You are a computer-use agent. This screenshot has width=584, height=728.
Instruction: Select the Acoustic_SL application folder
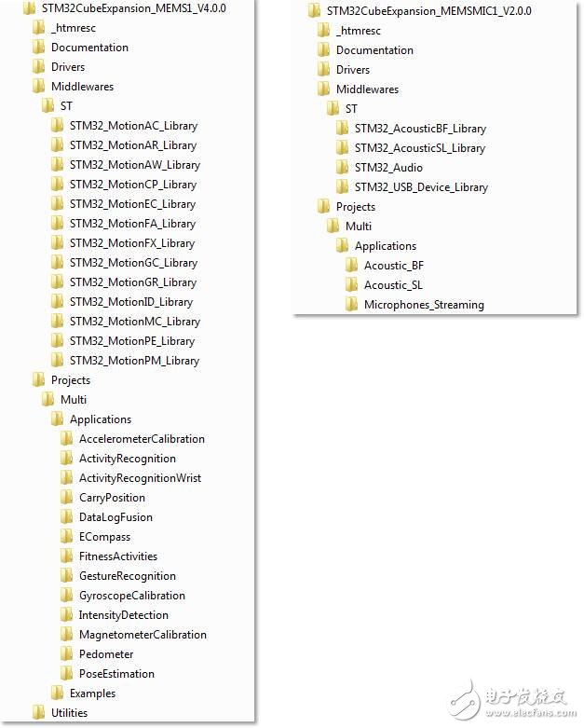click(392, 285)
